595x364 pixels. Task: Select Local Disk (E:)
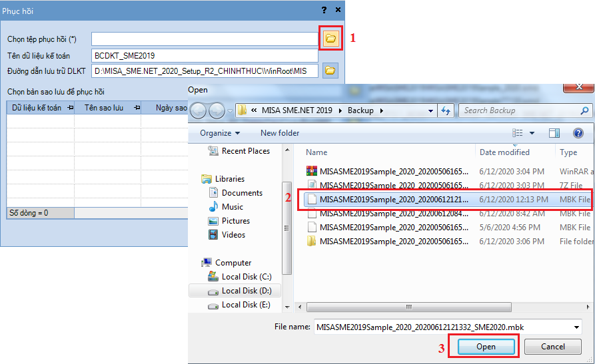point(246,305)
